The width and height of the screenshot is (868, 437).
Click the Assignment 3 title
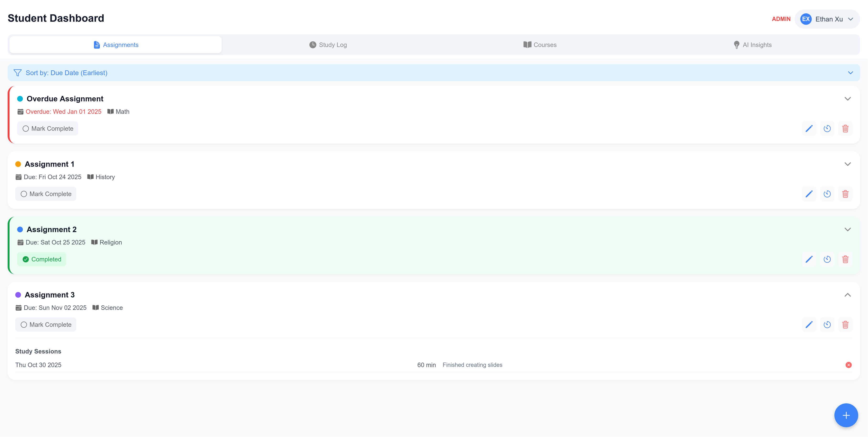point(50,295)
